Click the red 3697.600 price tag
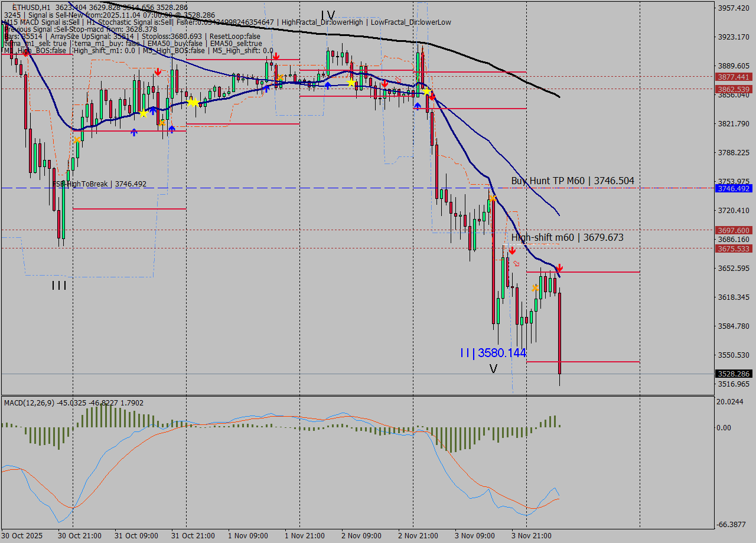756x543 pixels. tap(733, 230)
